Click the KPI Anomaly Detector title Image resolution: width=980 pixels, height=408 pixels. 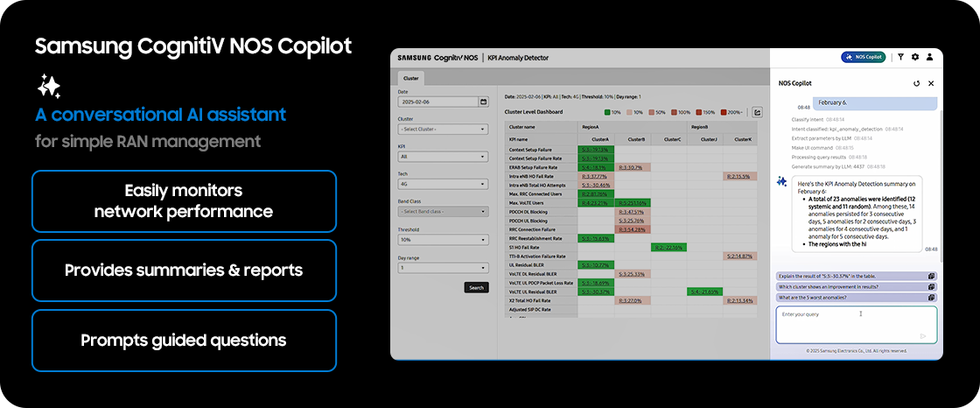(517, 58)
